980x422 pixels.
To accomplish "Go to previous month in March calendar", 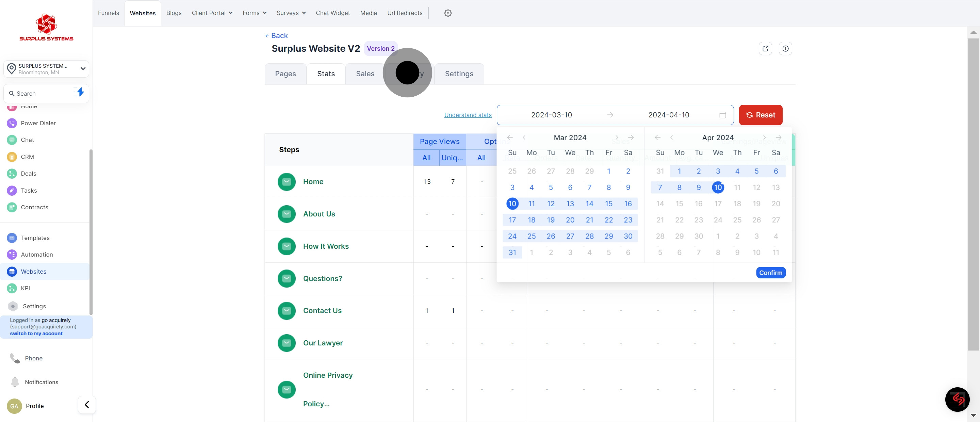I will tap(524, 137).
